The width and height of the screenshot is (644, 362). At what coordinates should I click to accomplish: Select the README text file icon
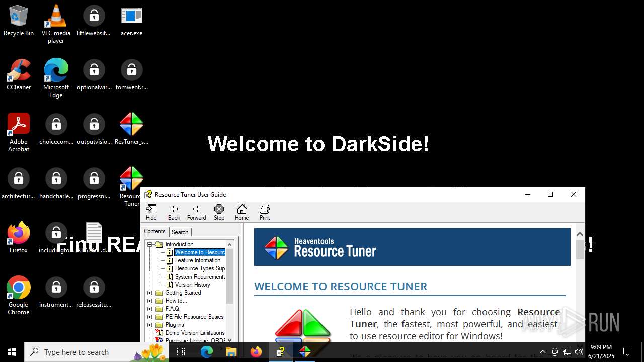(94, 238)
